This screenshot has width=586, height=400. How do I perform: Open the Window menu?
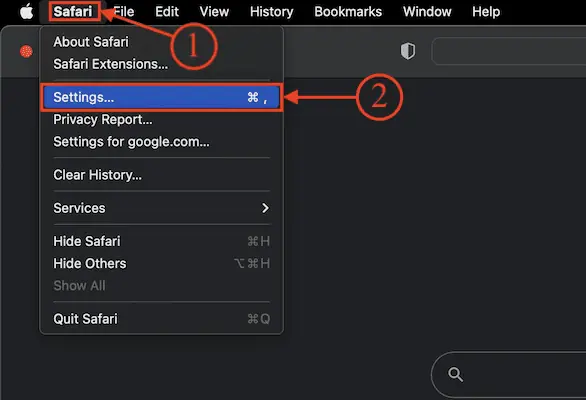click(x=427, y=12)
